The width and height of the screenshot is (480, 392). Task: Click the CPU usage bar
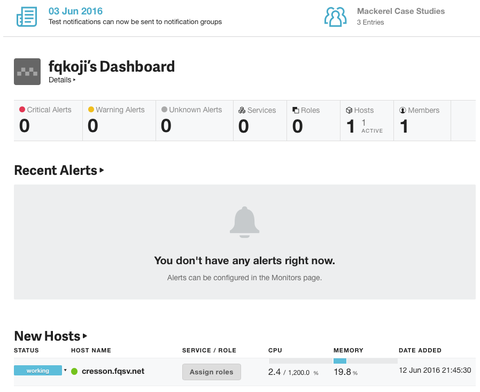pos(300,361)
